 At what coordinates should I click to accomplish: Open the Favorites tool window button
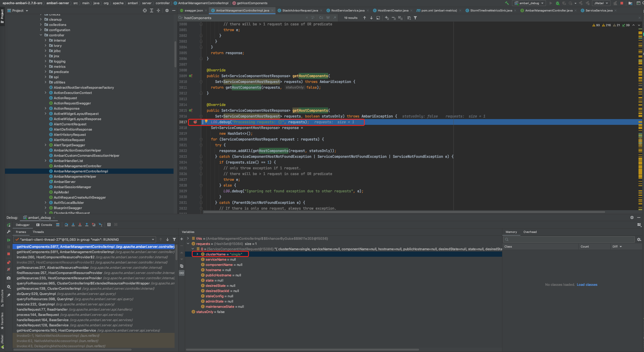[2, 320]
